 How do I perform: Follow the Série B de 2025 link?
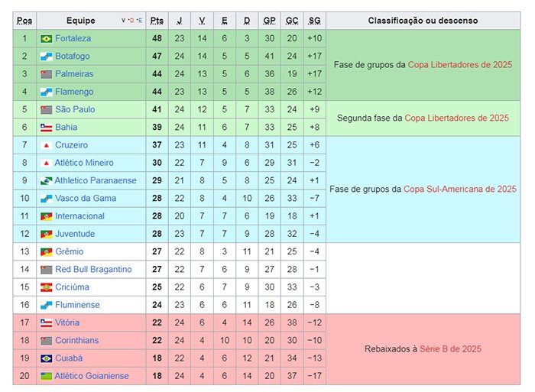click(x=450, y=349)
